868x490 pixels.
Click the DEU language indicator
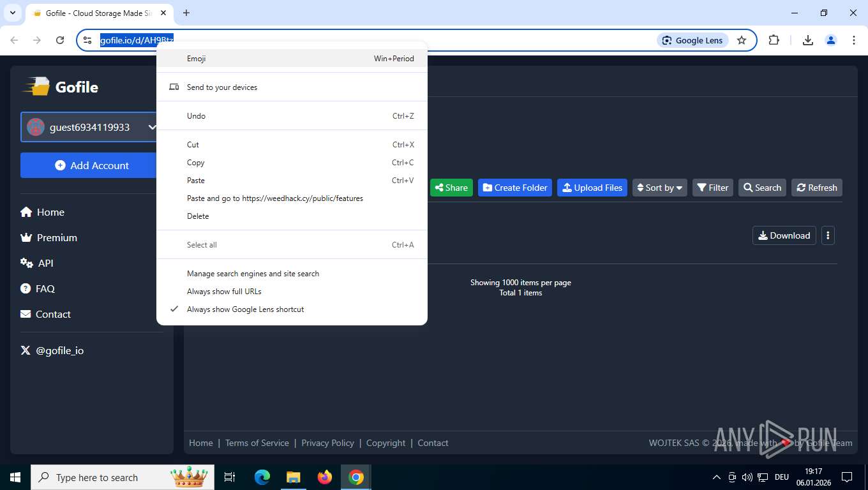click(x=781, y=477)
